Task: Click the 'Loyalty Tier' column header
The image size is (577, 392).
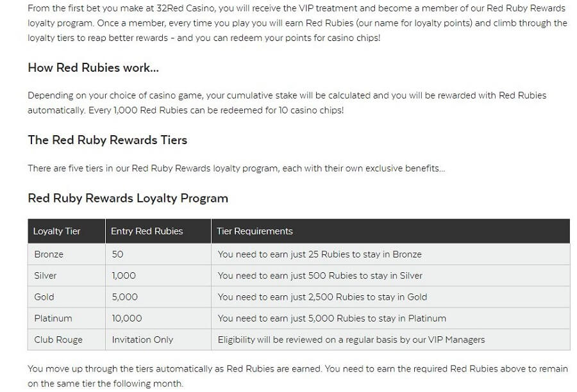Action: coord(67,231)
